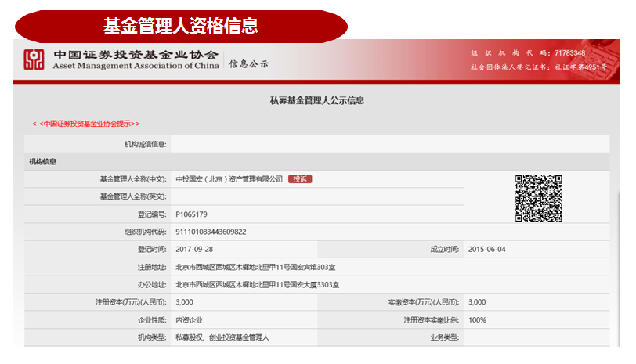This screenshot has height=364, width=636.
Task: Select office address ending 国宏大厦3303室
Action: click(x=257, y=285)
